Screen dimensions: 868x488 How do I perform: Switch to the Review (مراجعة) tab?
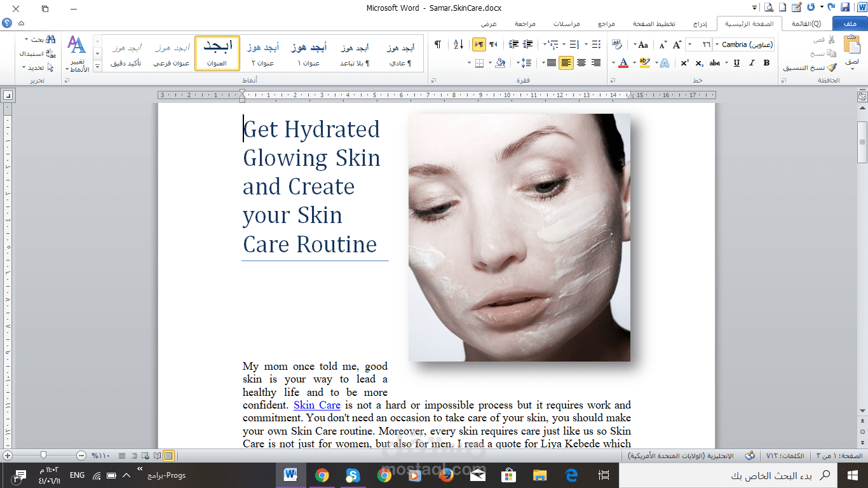[x=525, y=24]
